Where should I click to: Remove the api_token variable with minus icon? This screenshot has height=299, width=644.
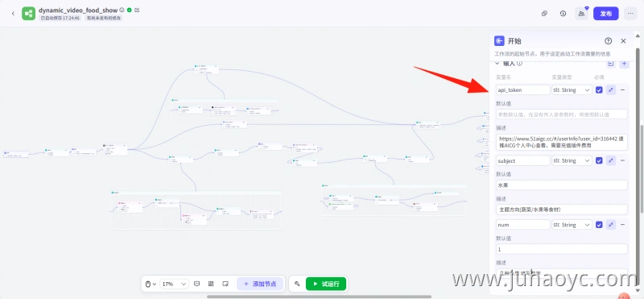622,89
